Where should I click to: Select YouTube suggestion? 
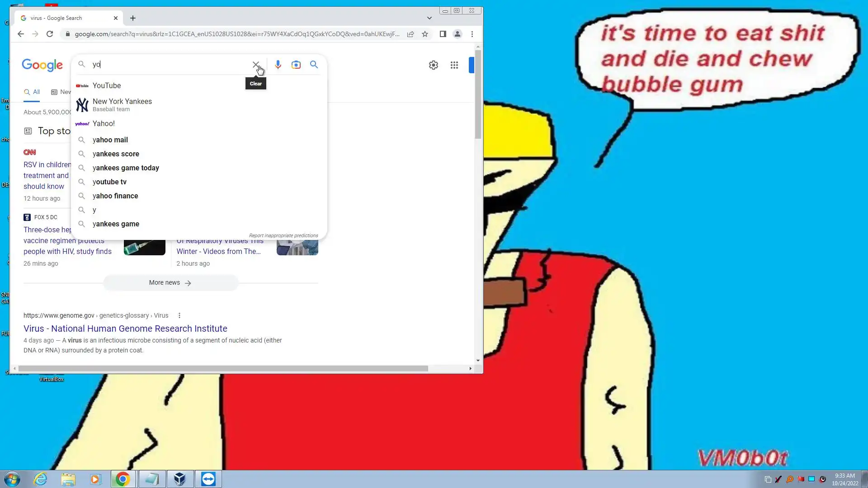107,85
